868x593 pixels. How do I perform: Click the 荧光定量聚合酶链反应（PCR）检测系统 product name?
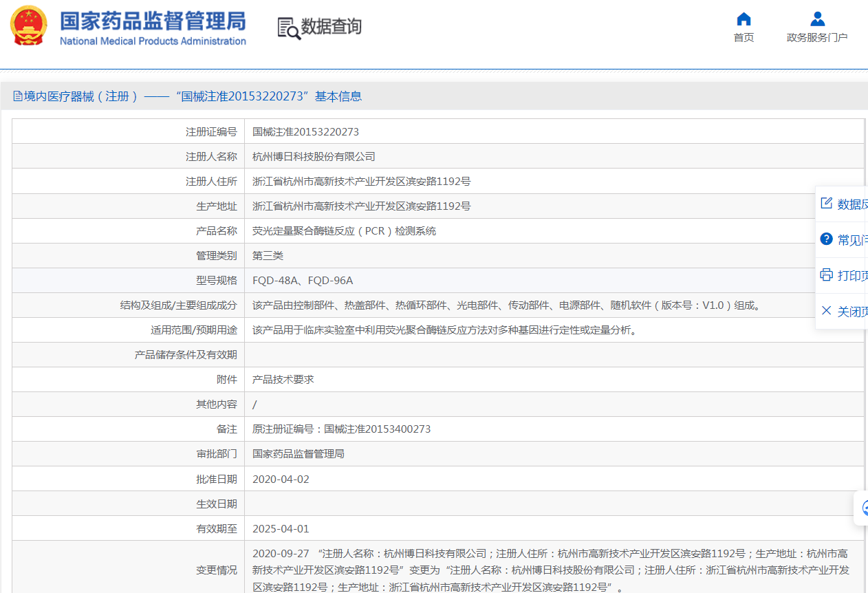345,230
